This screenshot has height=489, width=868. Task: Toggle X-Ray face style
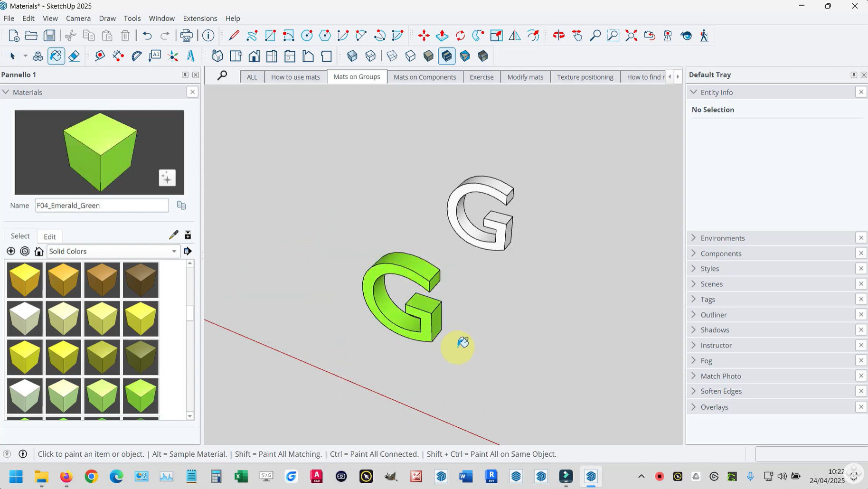point(352,56)
